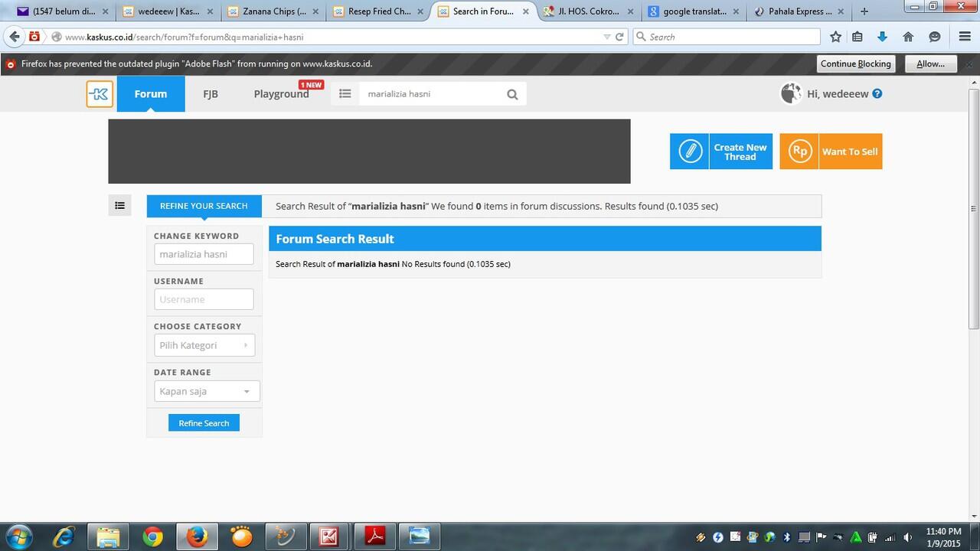Open the Firefox hamburger menu
The image size is (980, 551).
[965, 37]
